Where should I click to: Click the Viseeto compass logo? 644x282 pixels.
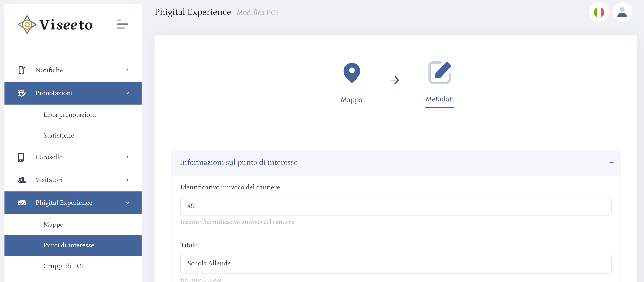click(27, 25)
